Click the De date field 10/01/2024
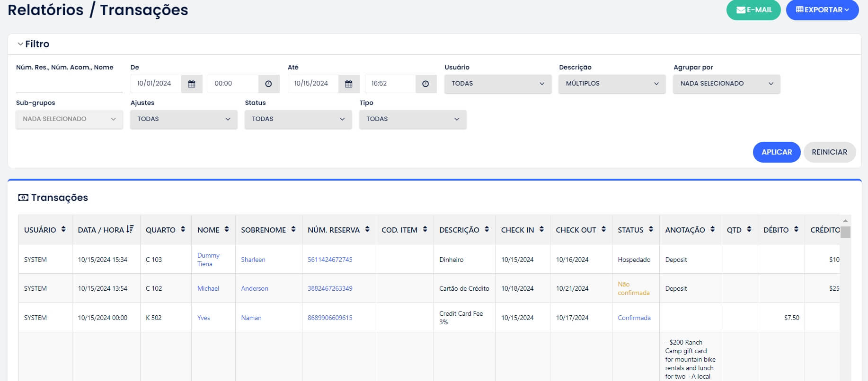 (x=156, y=84)
